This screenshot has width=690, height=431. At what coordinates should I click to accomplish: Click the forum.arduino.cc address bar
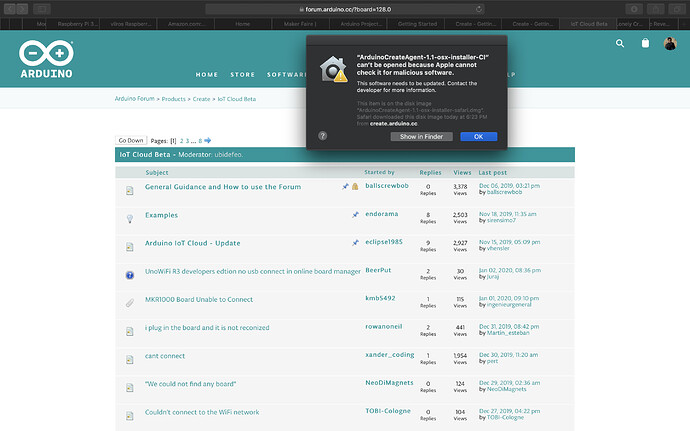coord(345,9)
